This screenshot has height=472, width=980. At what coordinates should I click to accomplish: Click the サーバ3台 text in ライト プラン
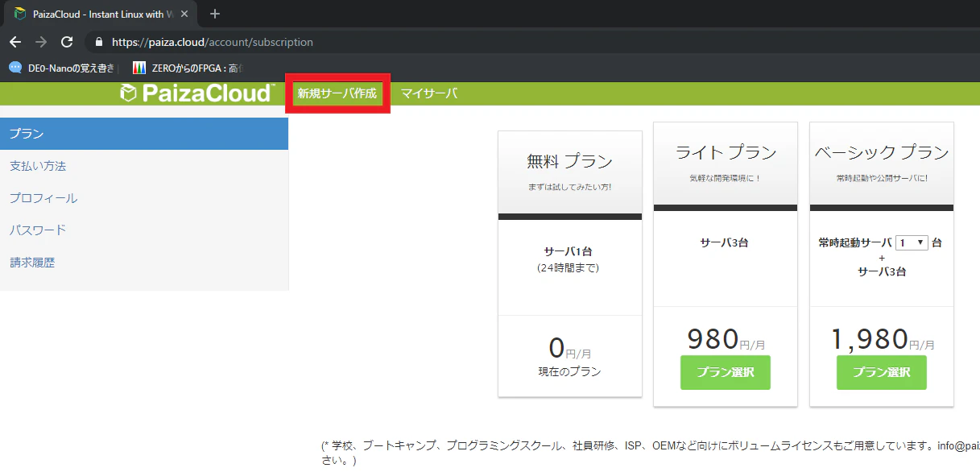click(726, 242)
